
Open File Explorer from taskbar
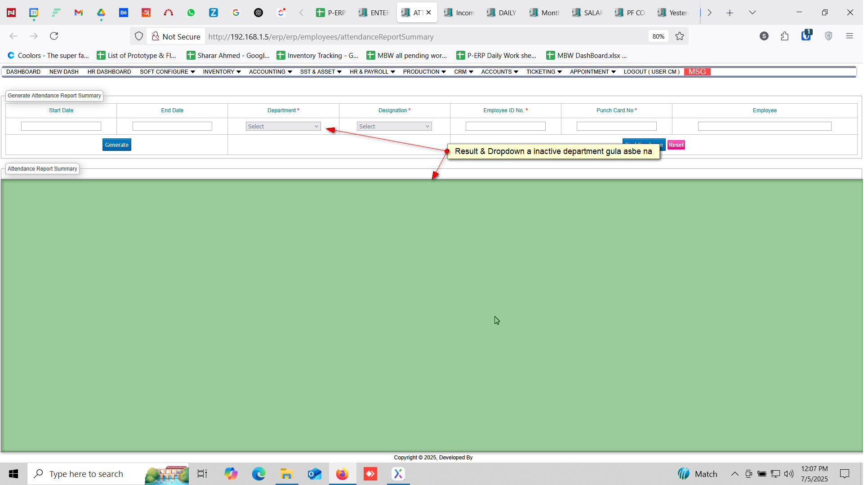[x=286, y=474]
